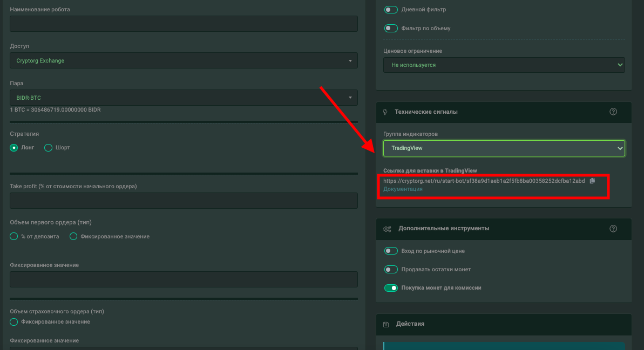
Task: Open the Доступ dropdown showing Cryptorg Exchange
Action: point(184,60)
